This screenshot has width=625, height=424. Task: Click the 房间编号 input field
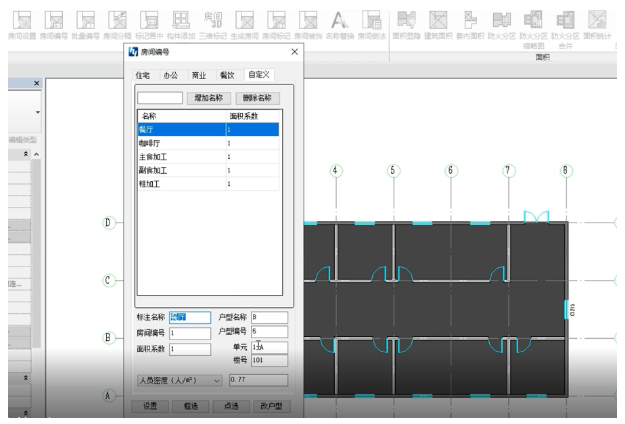click(190, 333)
